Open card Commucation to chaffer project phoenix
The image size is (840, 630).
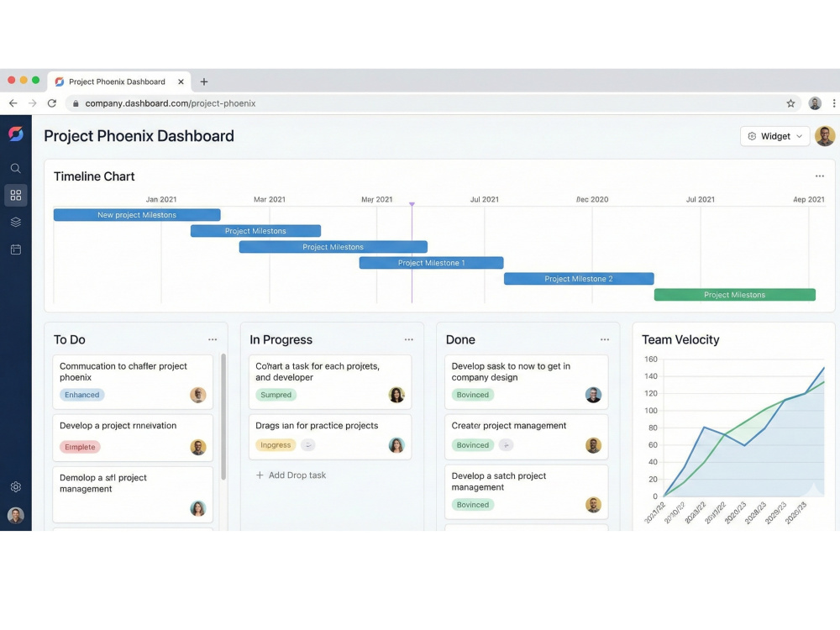[x=133, y=382]
